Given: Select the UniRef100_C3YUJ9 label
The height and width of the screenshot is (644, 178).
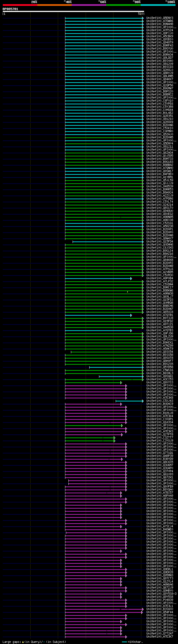Looking at the screenshot, I should [160, 441].
